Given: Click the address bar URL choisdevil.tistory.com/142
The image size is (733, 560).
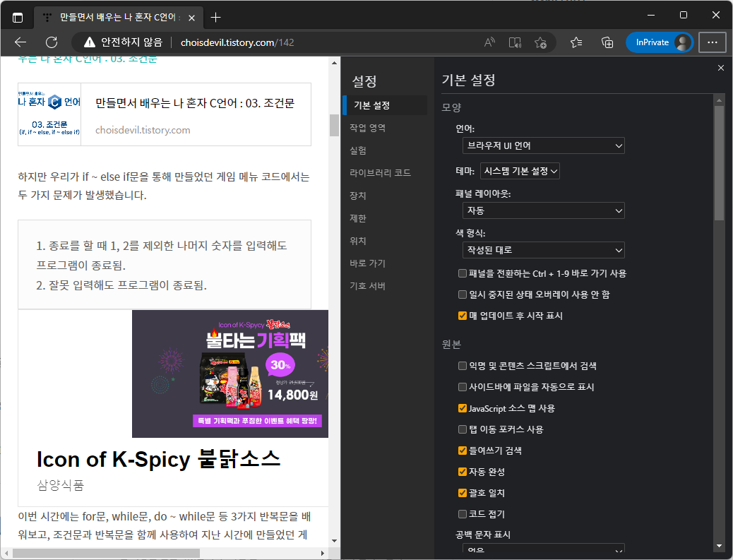Looking at the screenshot, I should (237, 42).
